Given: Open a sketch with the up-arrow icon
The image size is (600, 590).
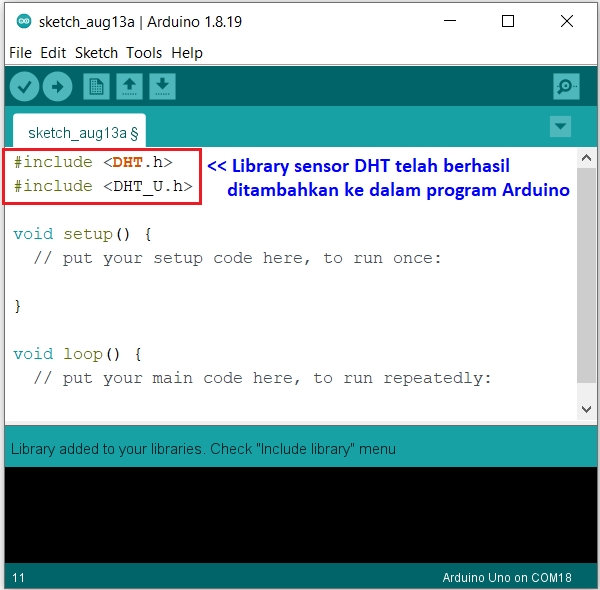Looking at the screenshot, I should (129, 87).
